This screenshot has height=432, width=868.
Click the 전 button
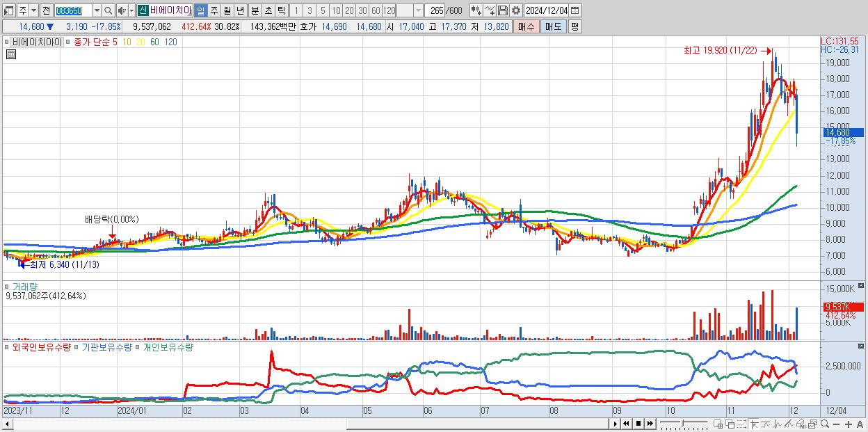pyautogui.click(x=46, y=10)
